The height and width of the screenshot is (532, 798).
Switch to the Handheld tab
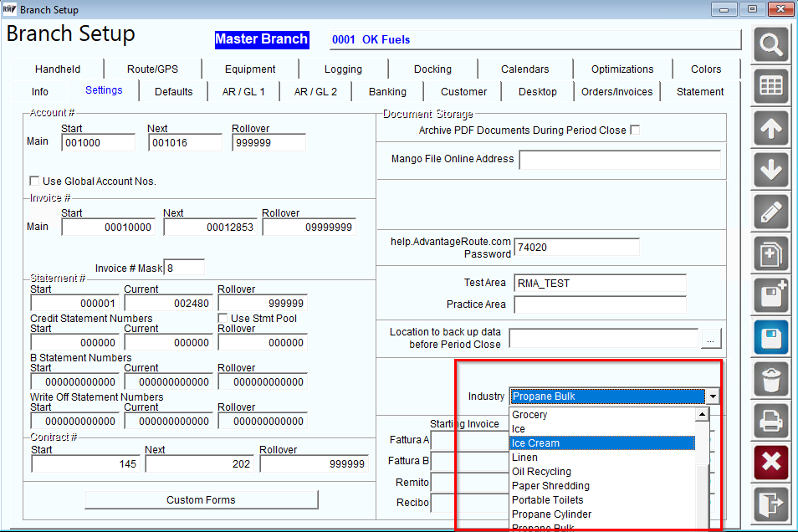[x=58, y=69]
